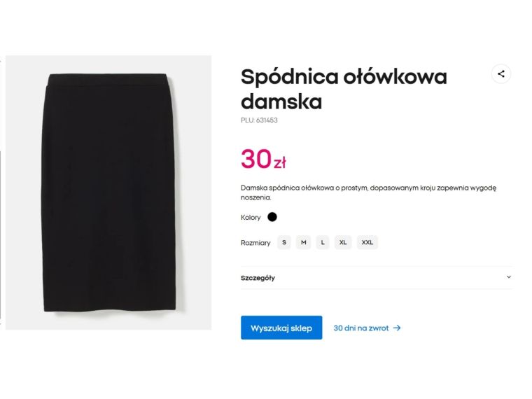
Task: Pick size L
Action: [323, 243]
